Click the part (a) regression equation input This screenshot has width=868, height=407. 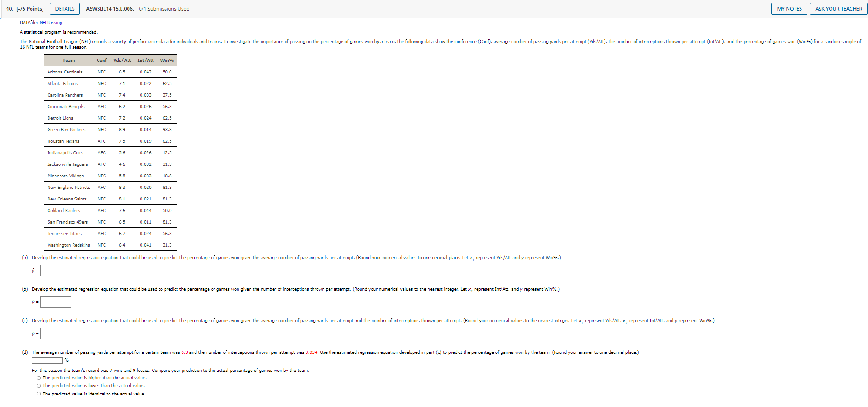click(55, 270)
